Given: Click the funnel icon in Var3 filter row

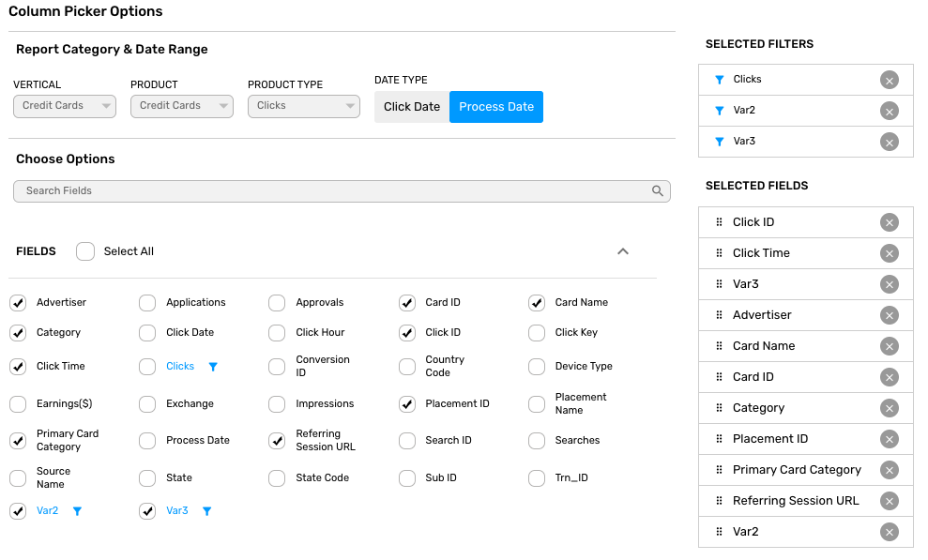Looking at the screenshot, I should [719, 142].
